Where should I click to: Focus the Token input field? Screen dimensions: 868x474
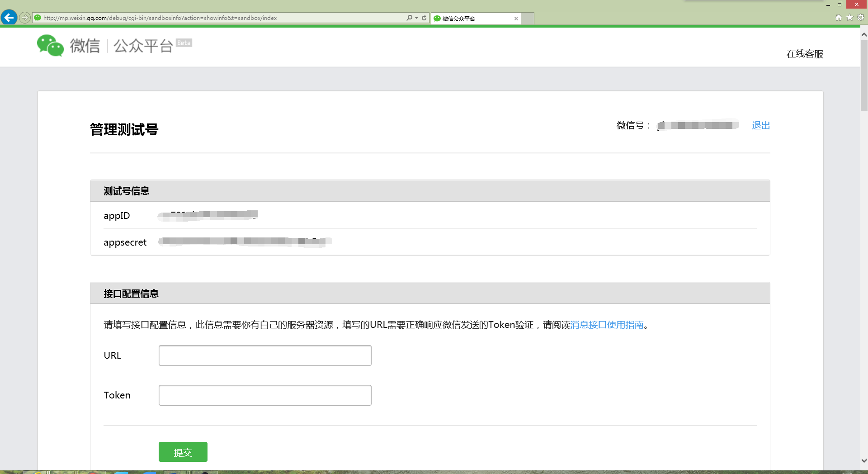265,395
